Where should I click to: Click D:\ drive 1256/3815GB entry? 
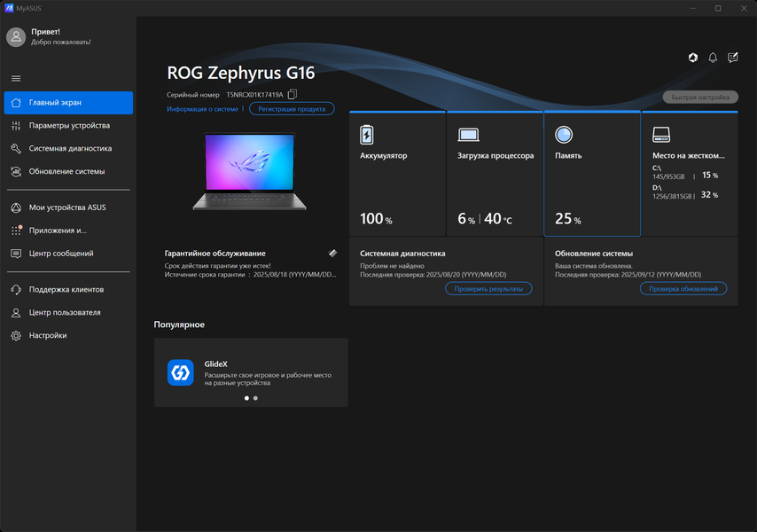click(685, 192)
